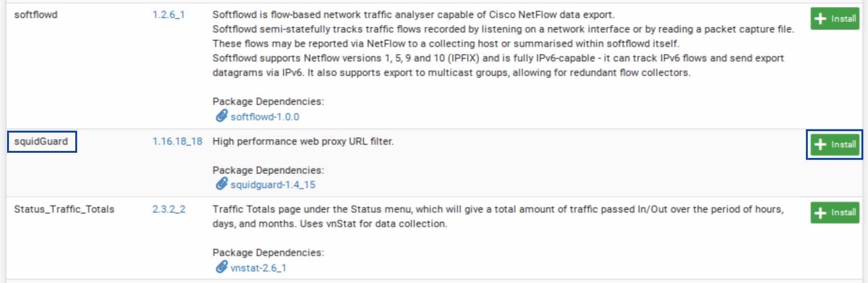Image resolution: width=868 pixels, height=283 pixels.
Task: Click the plus icon on softflowd Install
Action: [820, 19]
